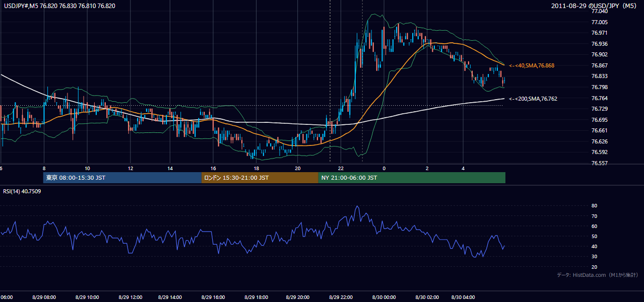This screenshot has width=644, height=302.
Task: Click RSI axis level 70
Action: [x=595, y=216]
